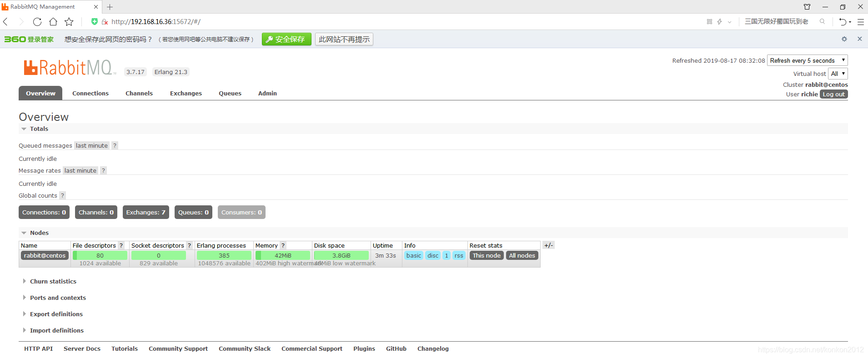The width and height of the screenshot is (868, 358).
Task: Log out user richie
Action: 834,94
